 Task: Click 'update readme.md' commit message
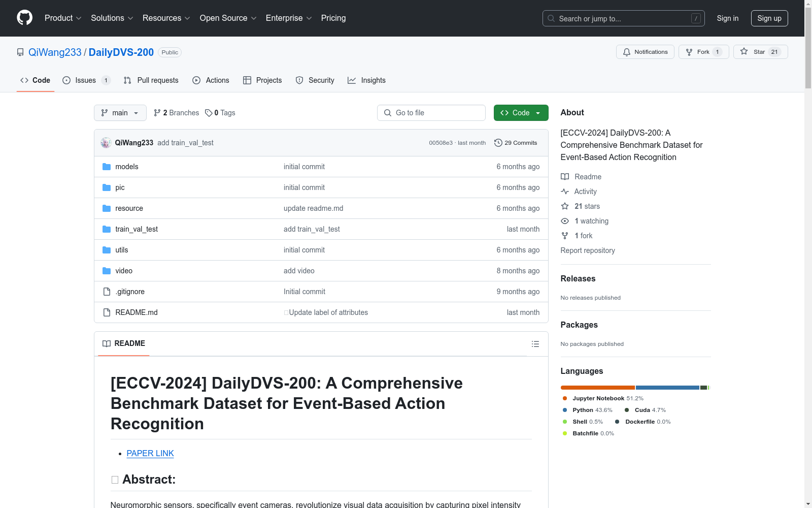click(313, 208)
